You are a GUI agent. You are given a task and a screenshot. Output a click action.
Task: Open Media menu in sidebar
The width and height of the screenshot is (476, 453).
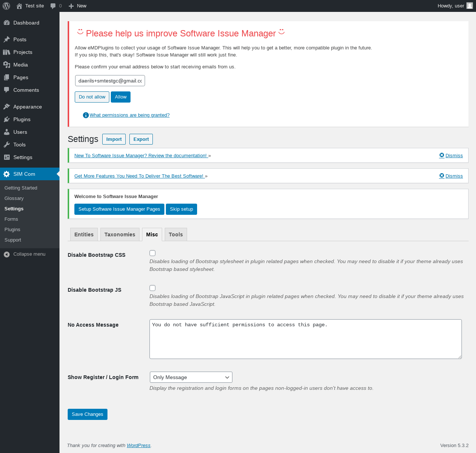click(30, 65)
